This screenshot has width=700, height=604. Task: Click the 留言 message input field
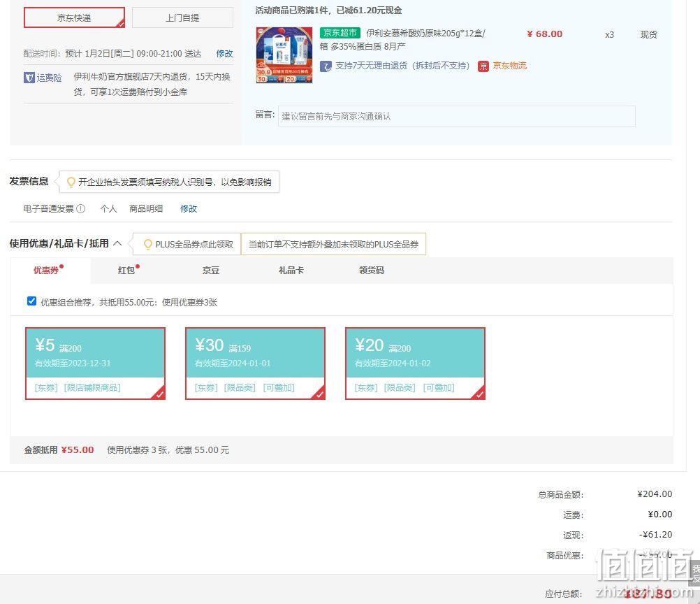tap(456, 116)
